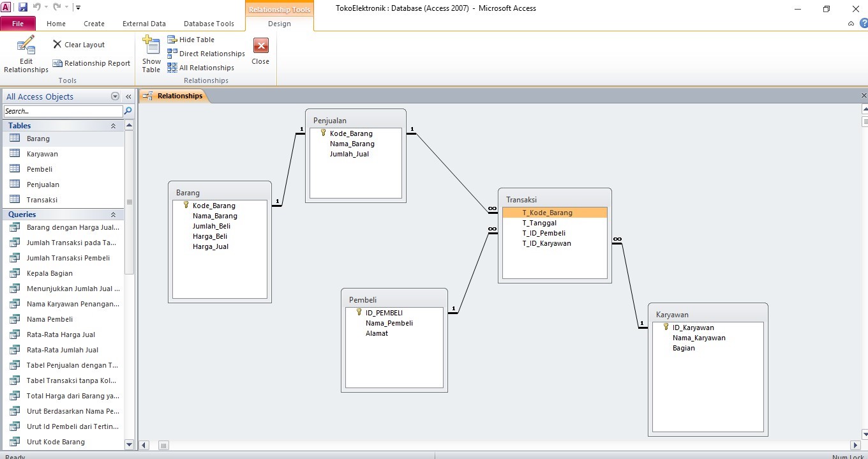Select the Design tab

pyautogui.click(x=280, y=24)
